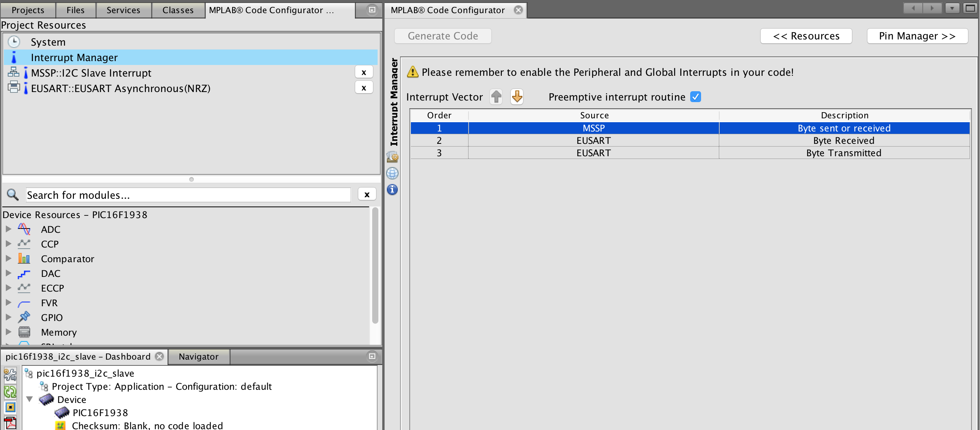Viewport: 980px width, 430px height.
Task: Click the EUSART printer module icon
Action: click(14, 88)
